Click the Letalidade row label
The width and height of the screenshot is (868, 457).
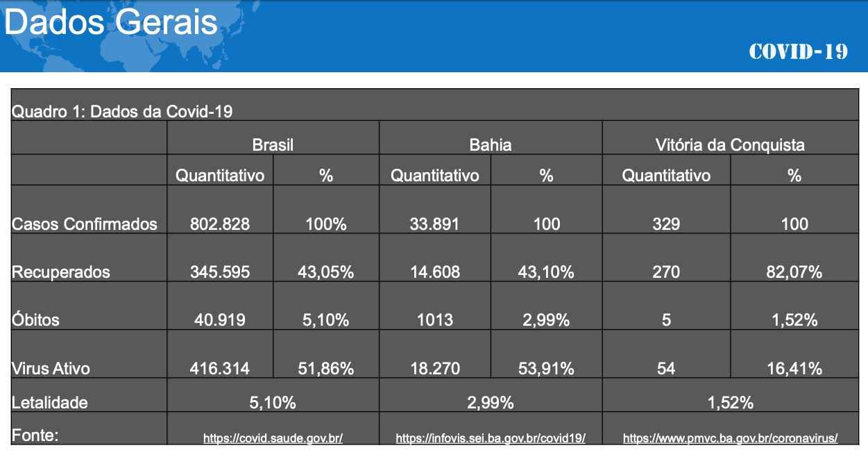[50, 401]
